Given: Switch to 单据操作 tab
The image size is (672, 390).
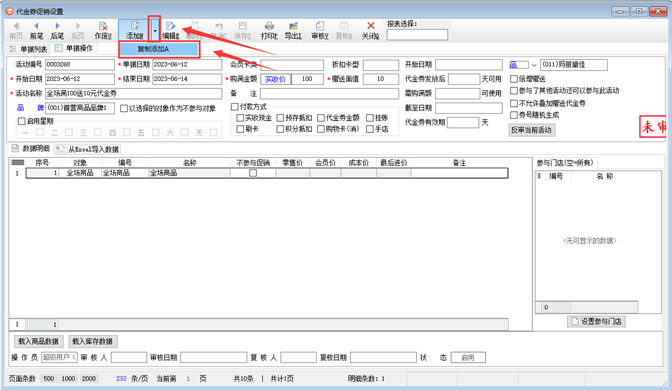Looking at the screenshot, I should coord(74,48).
